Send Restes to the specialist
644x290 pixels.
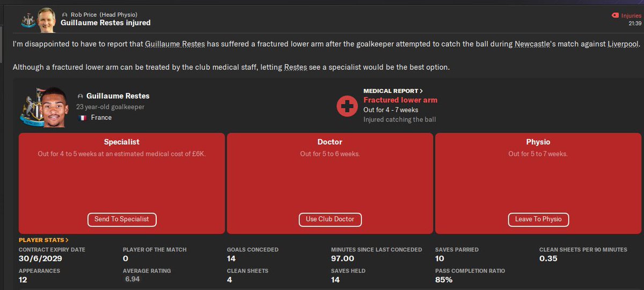tap(122, 219)
